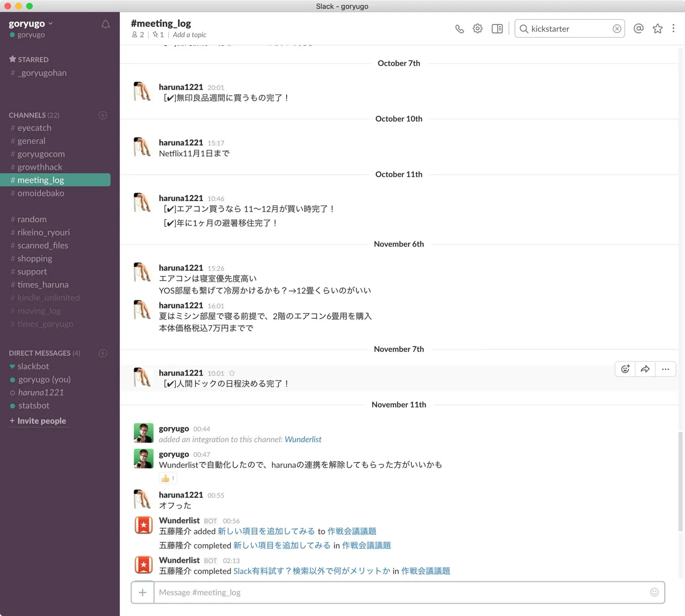Screen dimensions: 685x616
Task: Open channel settings gear icon
Action: click(478, 29)
